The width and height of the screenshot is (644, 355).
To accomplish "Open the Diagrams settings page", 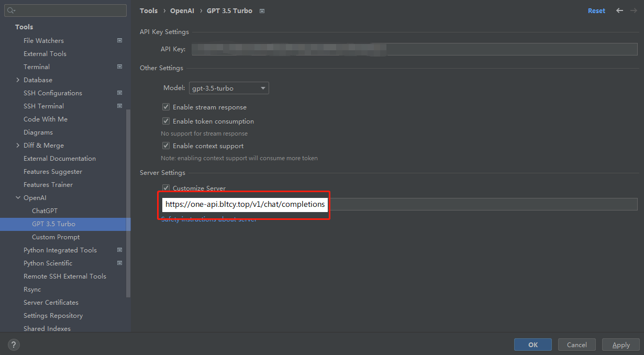I will click(x=38, y=132).
